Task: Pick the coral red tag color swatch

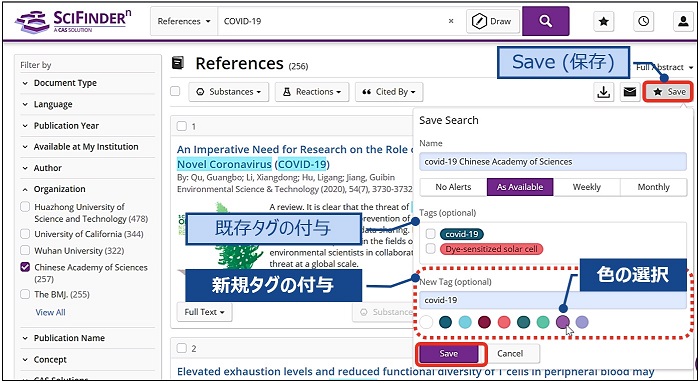Action: click(x=504, y=322)
